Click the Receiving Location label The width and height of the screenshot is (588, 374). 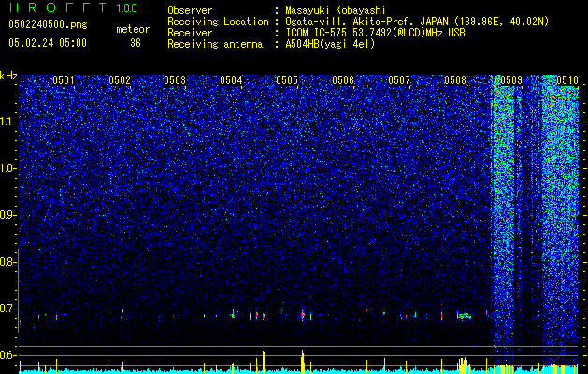218,22
